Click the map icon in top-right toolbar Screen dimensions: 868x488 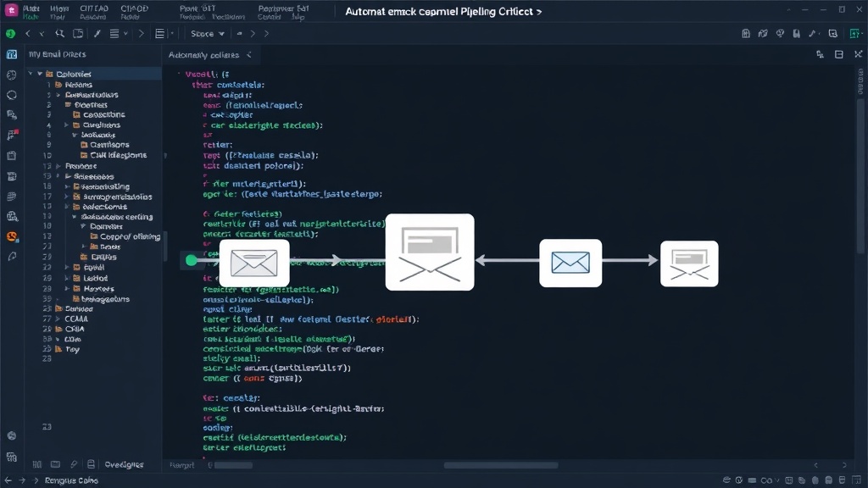(x=763, y=34)
